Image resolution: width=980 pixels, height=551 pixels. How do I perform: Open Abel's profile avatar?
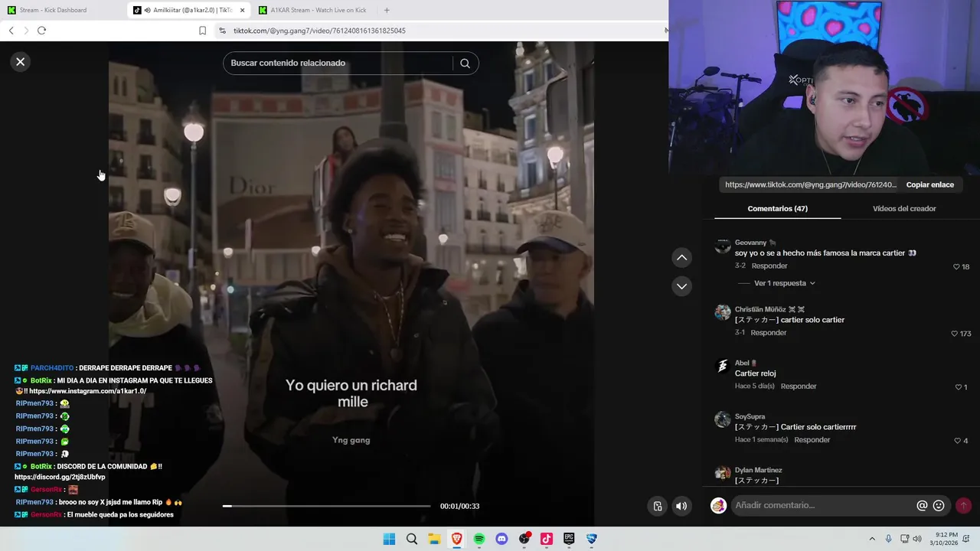coord(723,366)
